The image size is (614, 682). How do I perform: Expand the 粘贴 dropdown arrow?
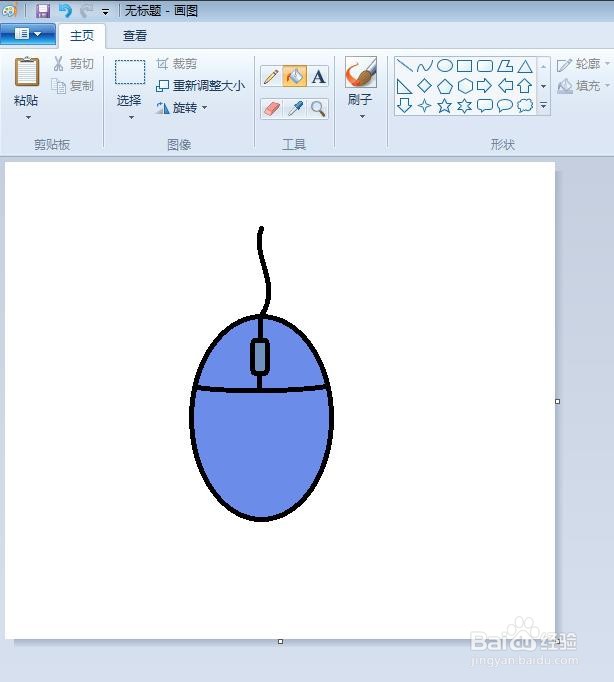pos(28,117)
